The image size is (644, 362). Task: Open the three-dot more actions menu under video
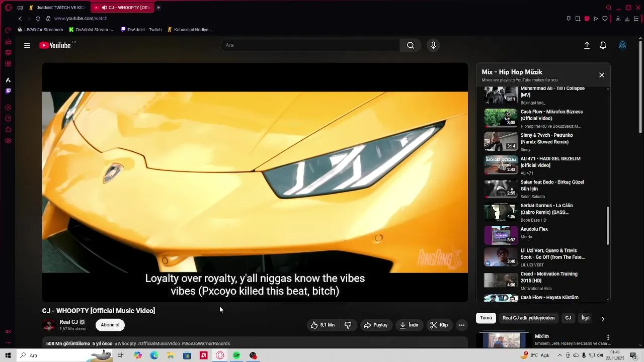[x=462, y=325]
